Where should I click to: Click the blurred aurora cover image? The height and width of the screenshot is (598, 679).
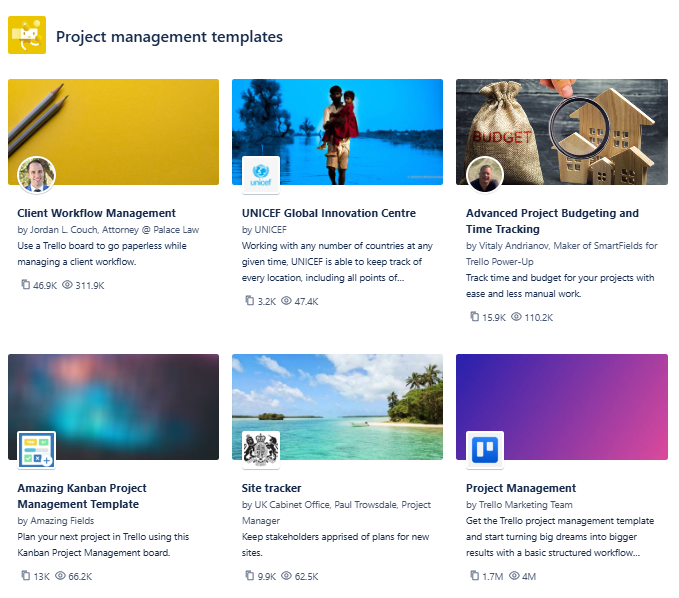click(x=113, y=407)
